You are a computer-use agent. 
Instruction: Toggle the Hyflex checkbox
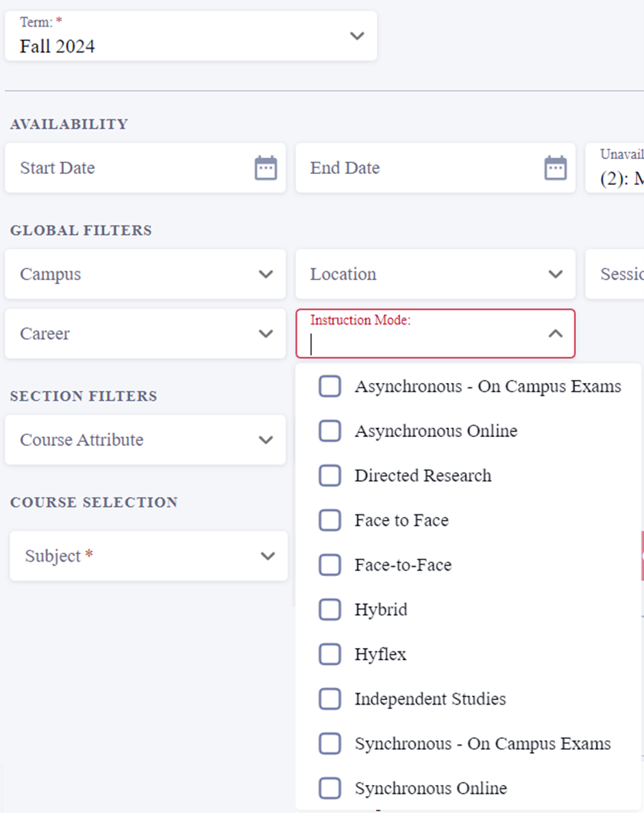point(330,654)
